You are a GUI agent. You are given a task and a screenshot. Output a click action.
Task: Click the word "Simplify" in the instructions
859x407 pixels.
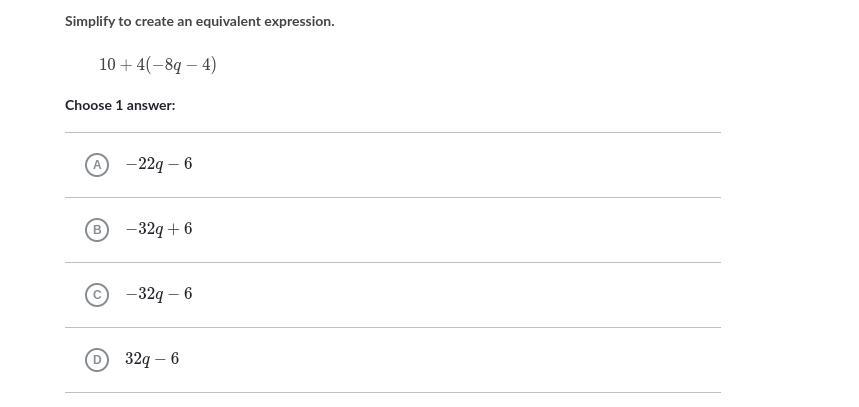coord(89,21)
